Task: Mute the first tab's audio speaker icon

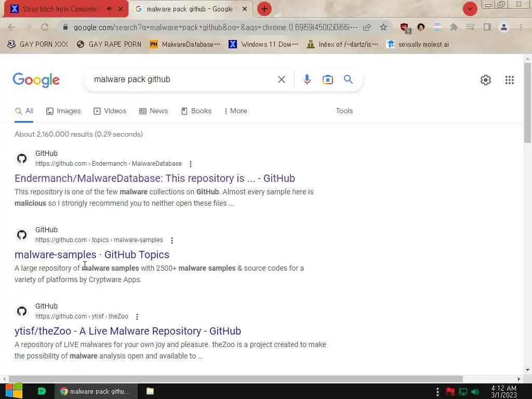Action: [109, 9]
